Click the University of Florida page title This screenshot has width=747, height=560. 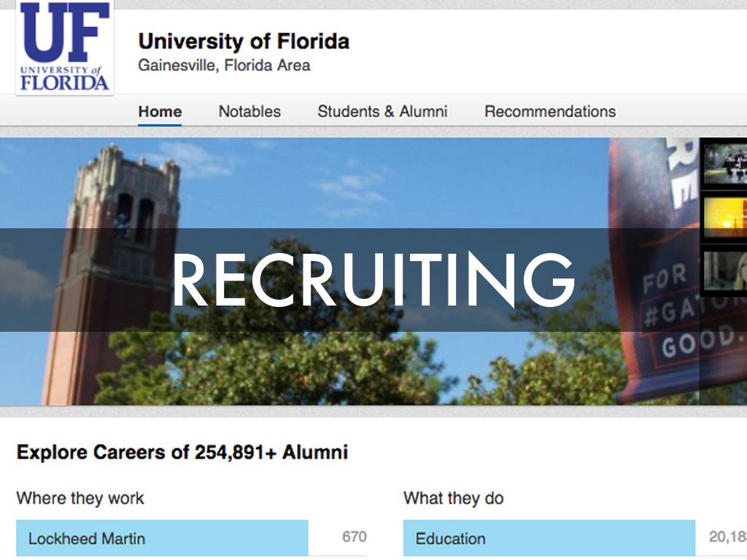(244, 41)
